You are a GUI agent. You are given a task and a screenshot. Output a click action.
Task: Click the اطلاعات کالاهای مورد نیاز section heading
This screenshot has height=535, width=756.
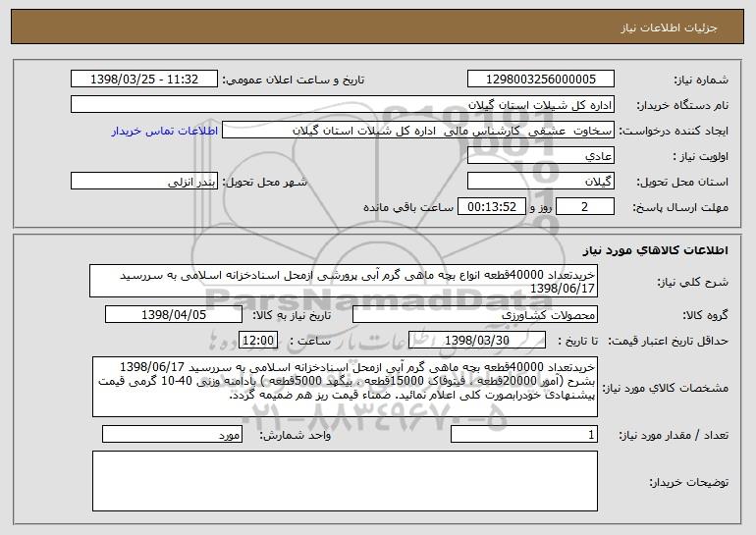click(x=655, y=250)
